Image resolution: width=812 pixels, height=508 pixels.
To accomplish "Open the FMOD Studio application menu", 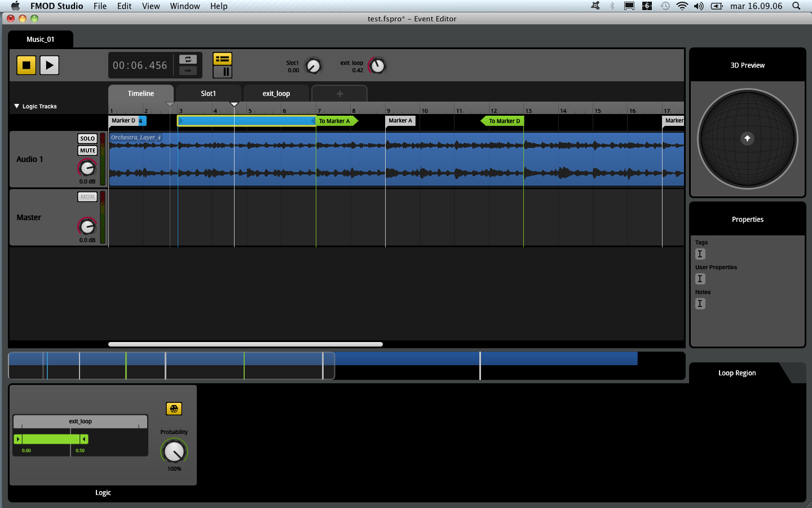I will click(x=56, y=6).
